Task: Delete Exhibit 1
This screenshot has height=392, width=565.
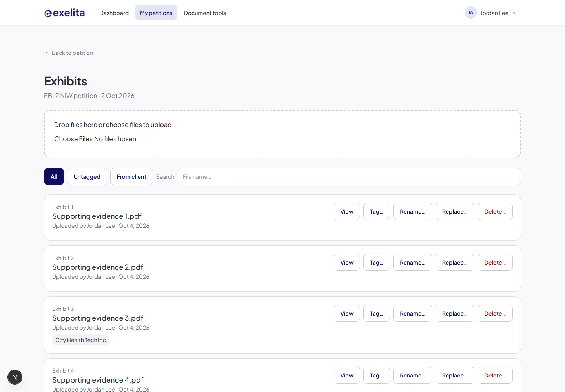Action: tap(495, 211)
